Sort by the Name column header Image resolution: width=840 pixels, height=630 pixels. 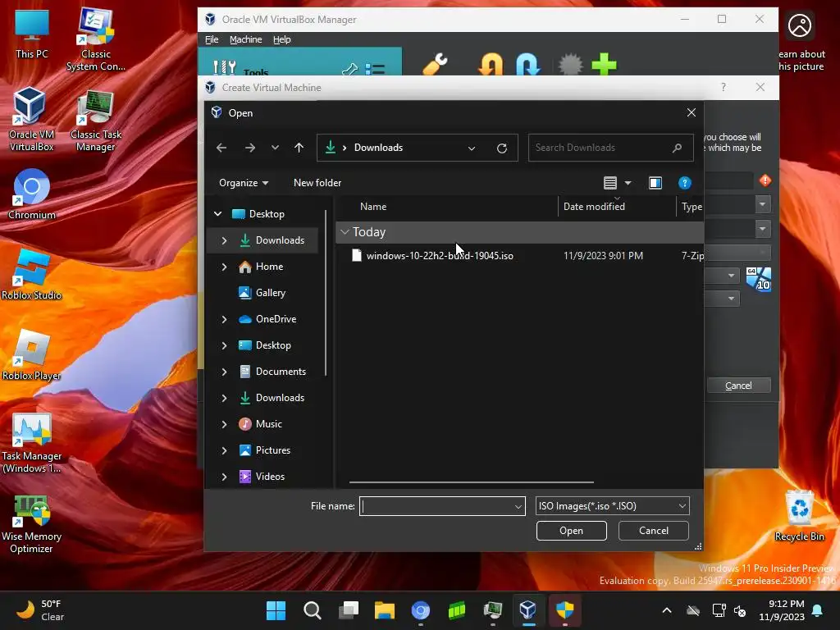coord(373,206)
